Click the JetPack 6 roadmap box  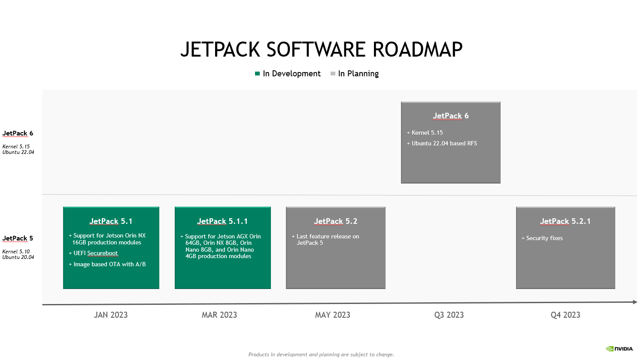pyautogui.click(x=450, y=142)
